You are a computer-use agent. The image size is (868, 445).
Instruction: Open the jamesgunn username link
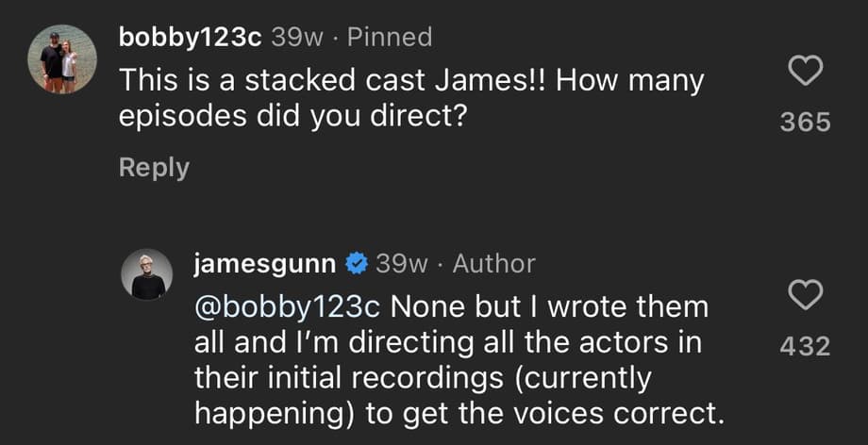click(264, 264)
